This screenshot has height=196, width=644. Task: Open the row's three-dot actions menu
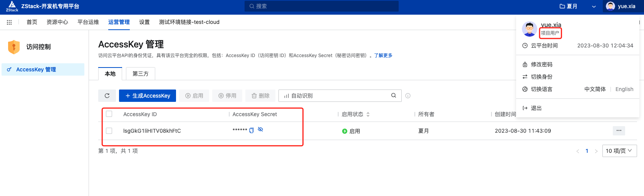pos(619,131)
